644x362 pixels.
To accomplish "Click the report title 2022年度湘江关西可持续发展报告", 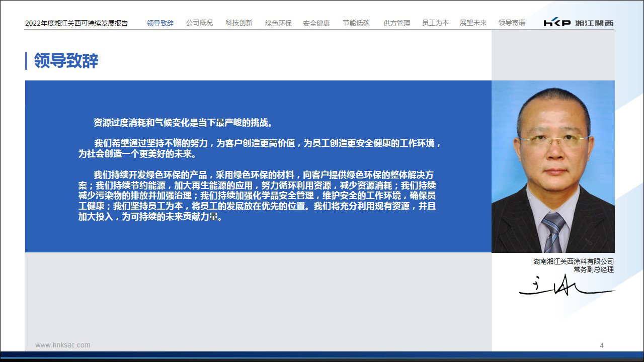I will pos(76,23).
